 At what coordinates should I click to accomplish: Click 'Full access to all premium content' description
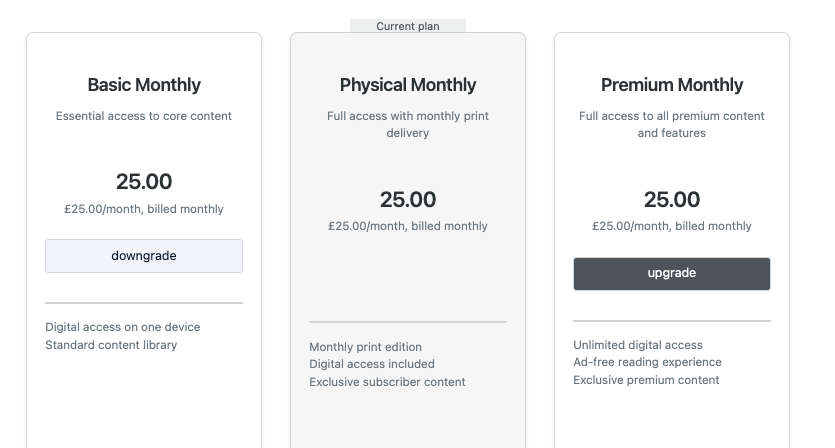click(x=672, y=124)
